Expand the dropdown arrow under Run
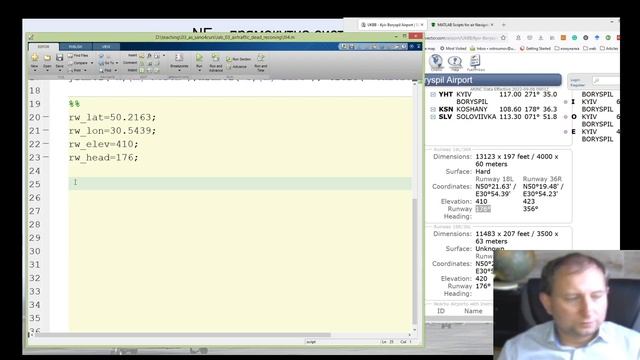This screenshot has height=360, width=640. coord(199,71)
